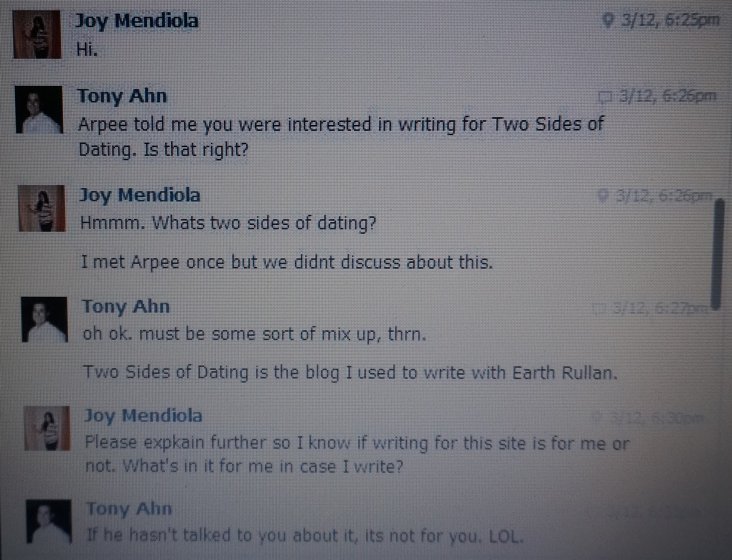Click the message "I met Arpee once but we didnt discuss"
The image size is (732, 560).
click(287, 262)
